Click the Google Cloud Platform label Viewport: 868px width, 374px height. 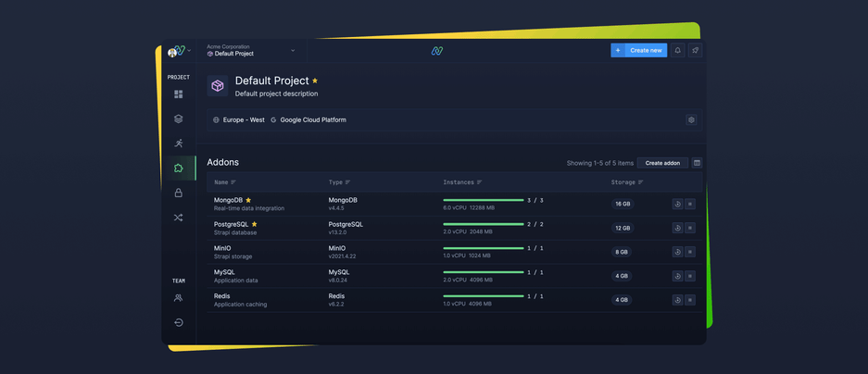(313, 119)
